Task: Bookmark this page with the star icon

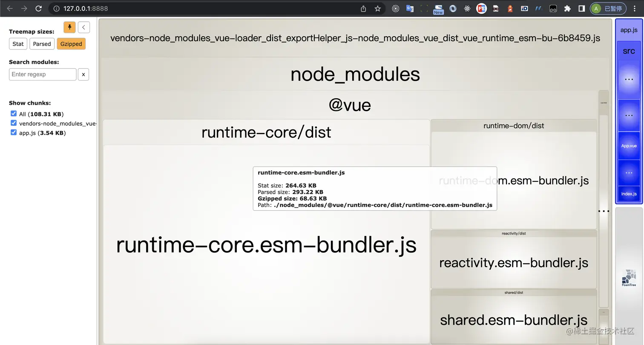Action: pyautogui.click(x=377, y=9)
